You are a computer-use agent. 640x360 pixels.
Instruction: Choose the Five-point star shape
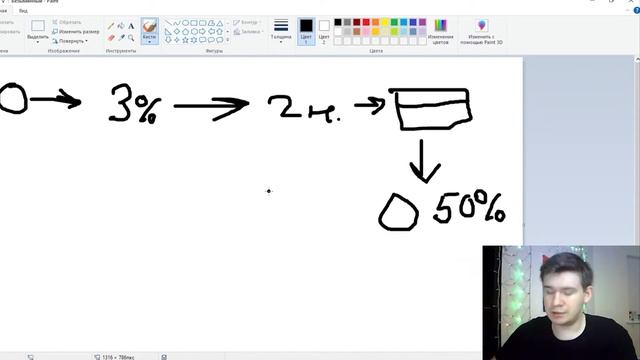click(x=185, y=40)
